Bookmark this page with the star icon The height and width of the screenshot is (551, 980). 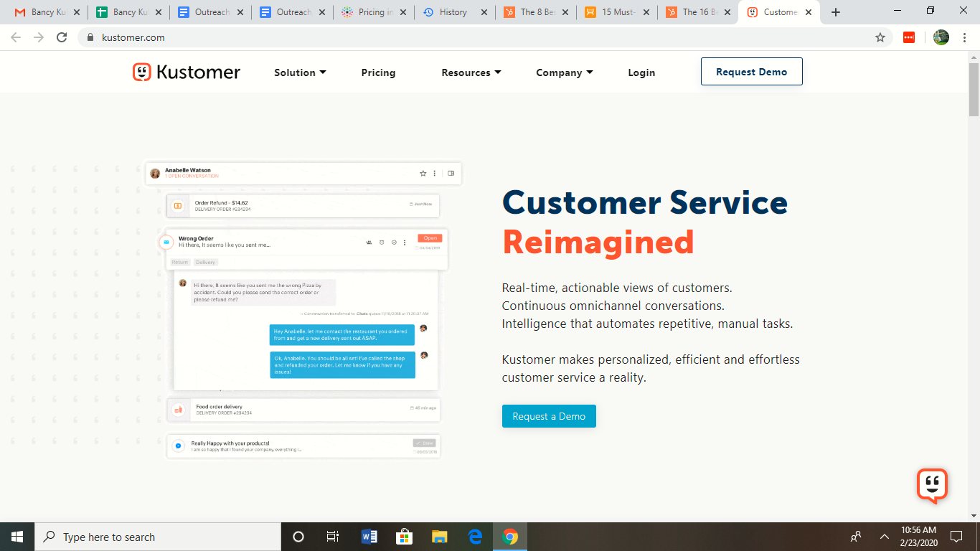pyautogui.click(x=880, y=37)
